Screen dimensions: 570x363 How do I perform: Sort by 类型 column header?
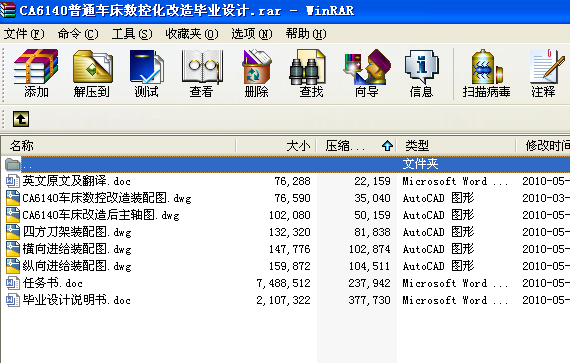click(x=456, y=146)
